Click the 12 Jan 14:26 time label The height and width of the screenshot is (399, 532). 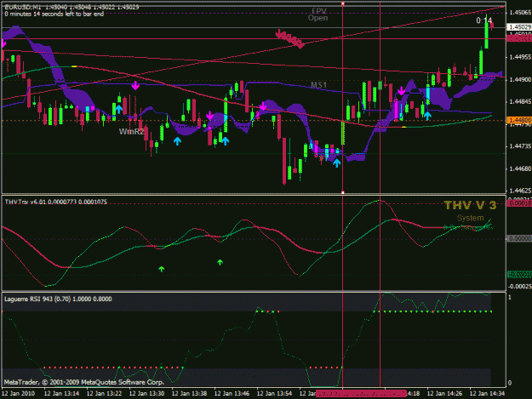[444, 394]
